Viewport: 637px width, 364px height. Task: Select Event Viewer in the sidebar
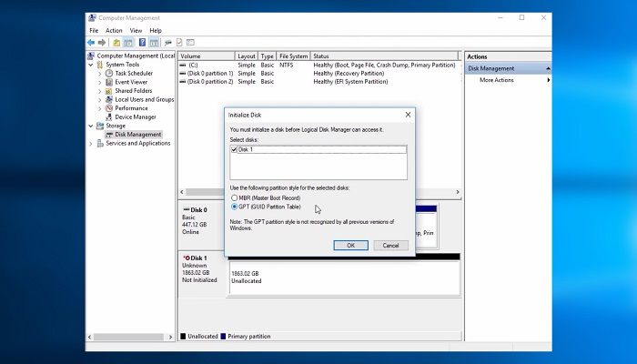click(131, 82)
